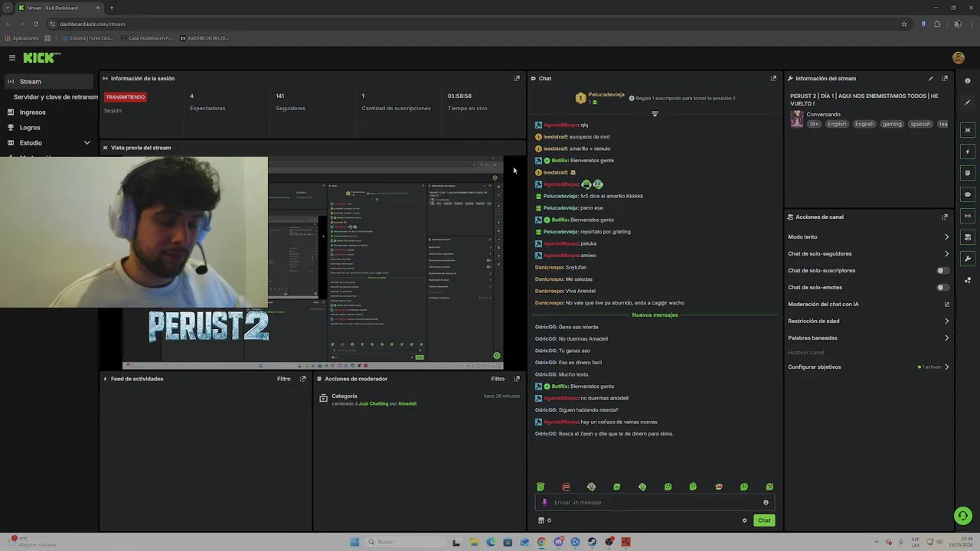Image resolution: width=980 pixels, height=551 pixels.
Task: Click the info icon in right rail
Action: click(968, 81)
